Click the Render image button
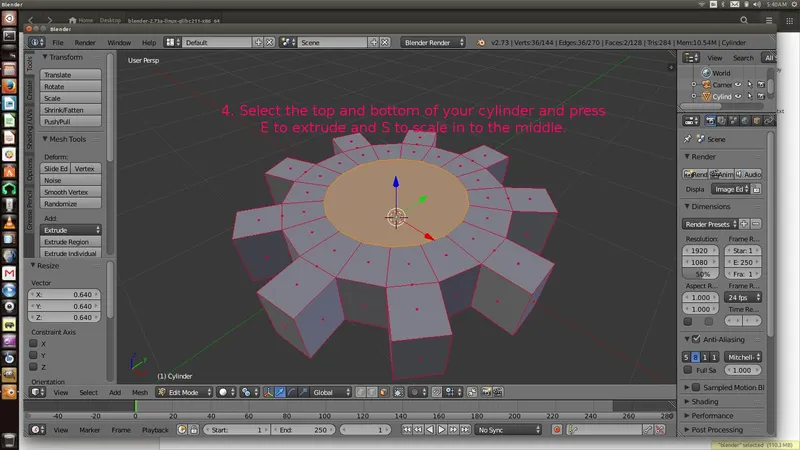Viewport: 800px width, 450px height. 696,173
